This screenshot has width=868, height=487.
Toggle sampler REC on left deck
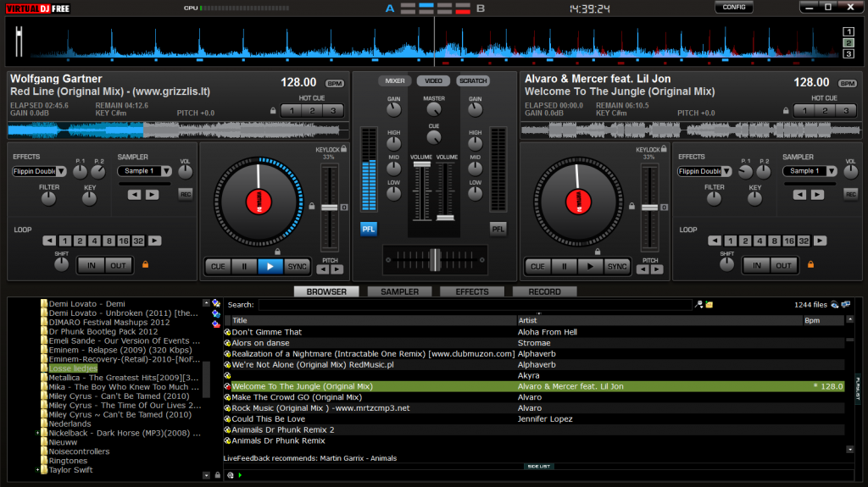click(186, 194)
